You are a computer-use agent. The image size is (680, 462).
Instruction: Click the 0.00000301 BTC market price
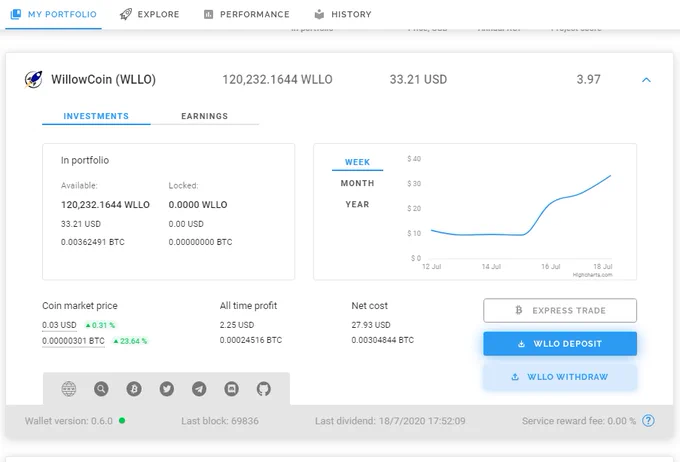coord(73,341)
